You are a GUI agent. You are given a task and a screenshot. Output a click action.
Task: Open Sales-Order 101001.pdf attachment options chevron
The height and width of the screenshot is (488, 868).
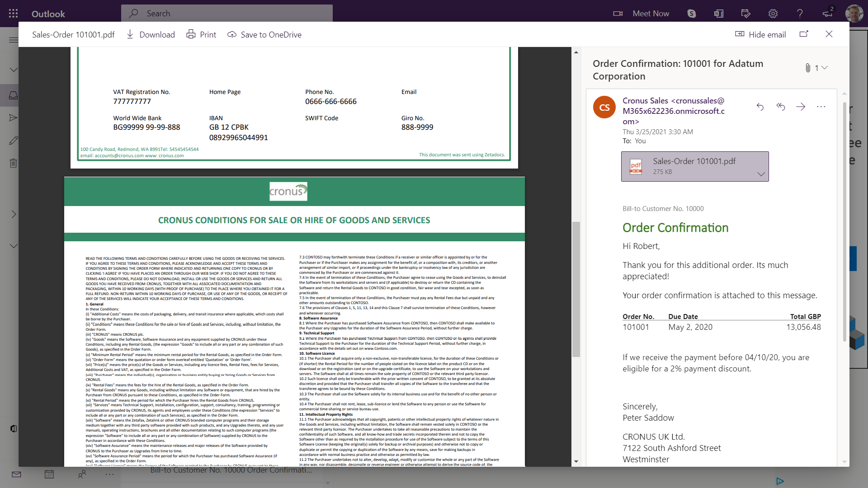click(761, 174)
